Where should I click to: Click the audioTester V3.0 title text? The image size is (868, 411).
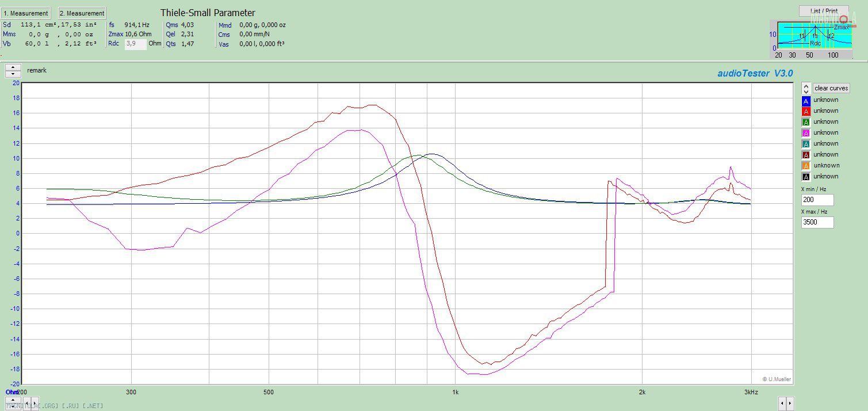tap(755, 73)
